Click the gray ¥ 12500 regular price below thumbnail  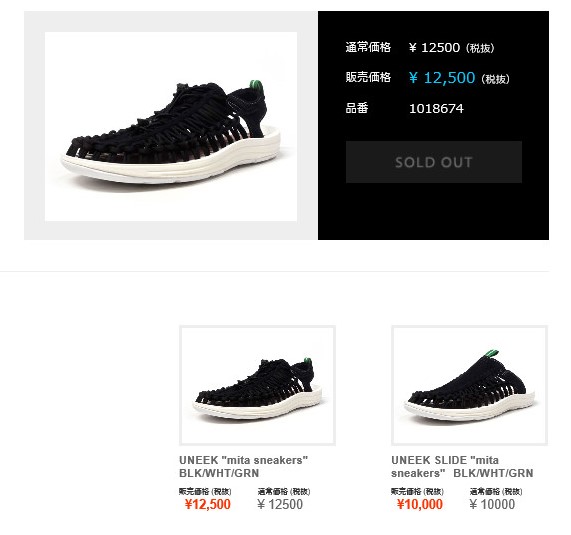coord(280,504)
